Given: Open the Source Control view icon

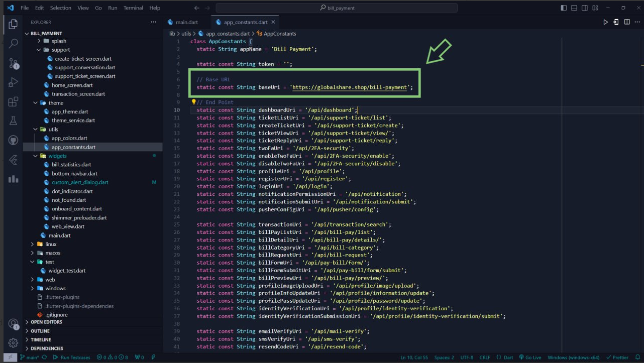Looking at the screenshot, I should (13, 63).
